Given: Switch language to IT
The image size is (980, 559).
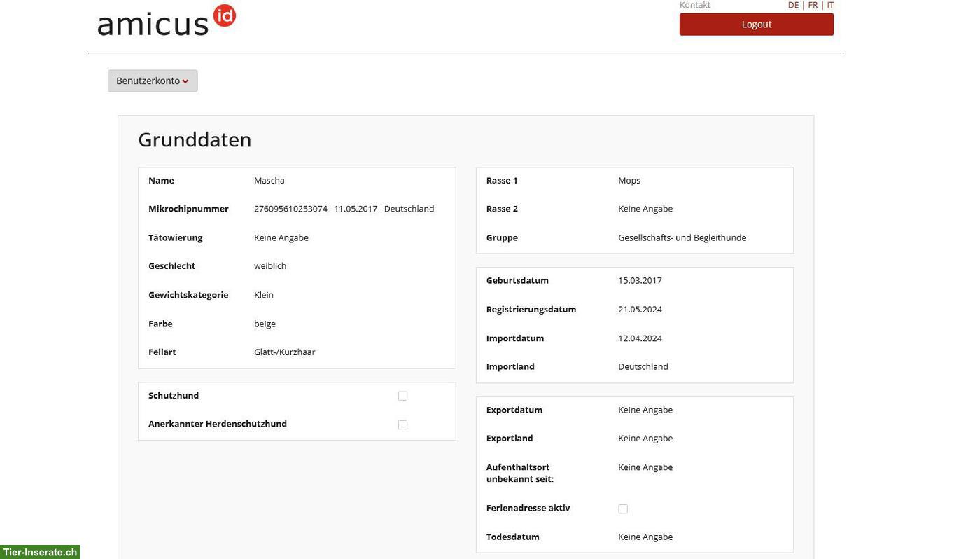Looking at the screenshot, I should pyautogui.click(x=830, y=5).
